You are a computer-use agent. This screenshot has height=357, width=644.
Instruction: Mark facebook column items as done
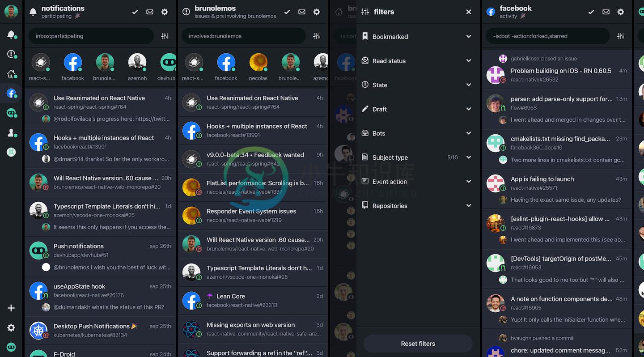pyautogui.click(x=591, y=12)
